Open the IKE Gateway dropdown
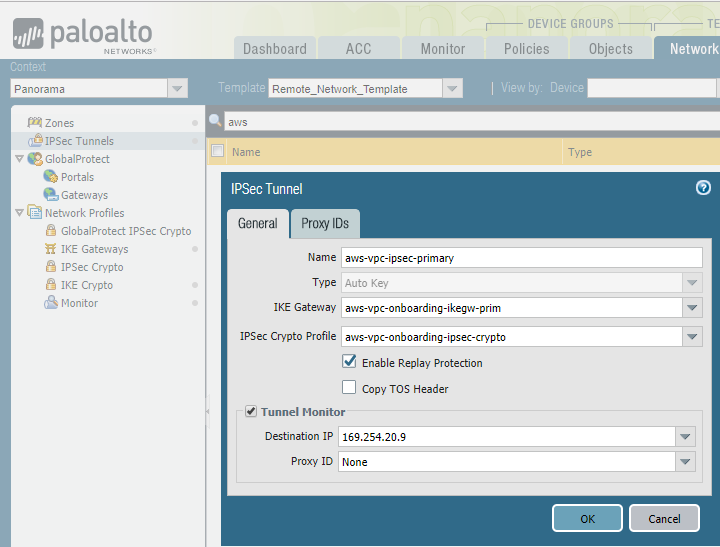The width and height of the screenshot is (720, 547). pyautogui.click(x=692, y=310)
